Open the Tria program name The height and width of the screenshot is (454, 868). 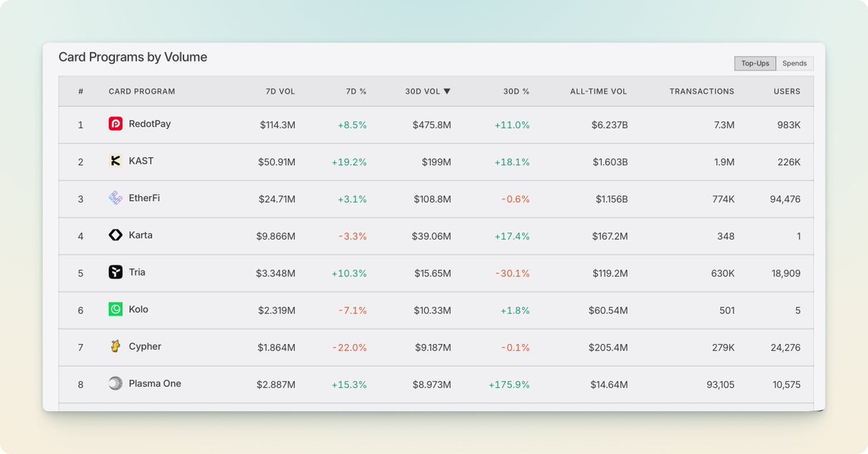click(137, 272)
